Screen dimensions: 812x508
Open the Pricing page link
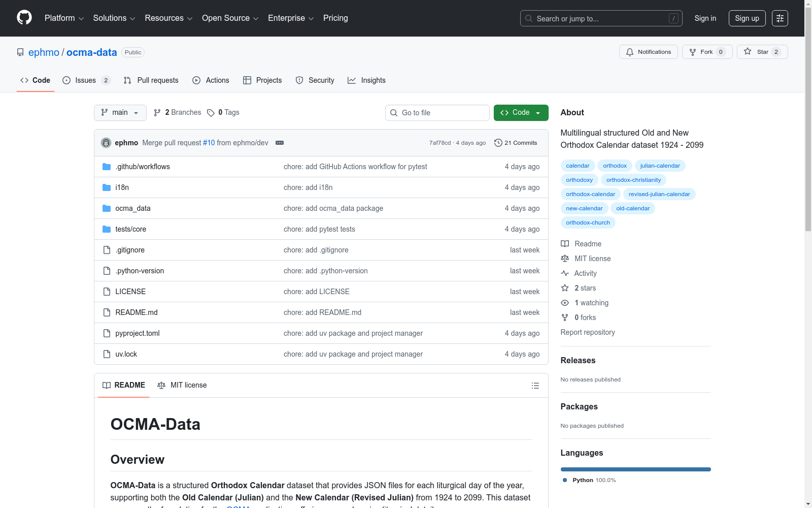click(335, 18)
